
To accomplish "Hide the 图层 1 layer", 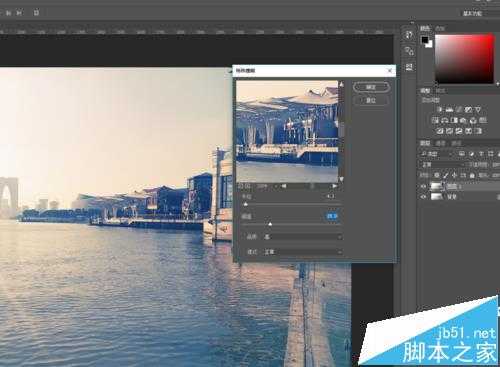I will coord(423,186).
